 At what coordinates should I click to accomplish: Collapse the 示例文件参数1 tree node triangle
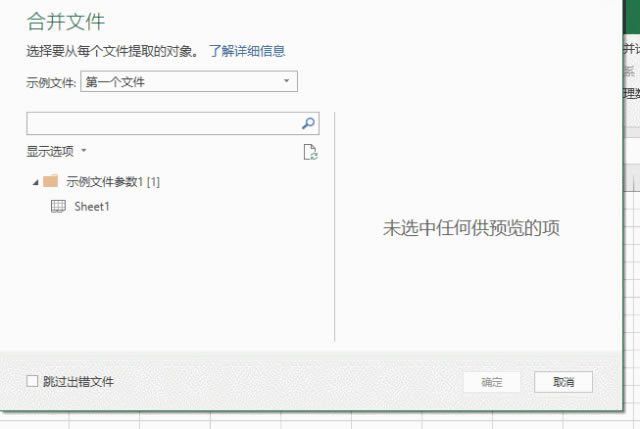coord(36,182)
